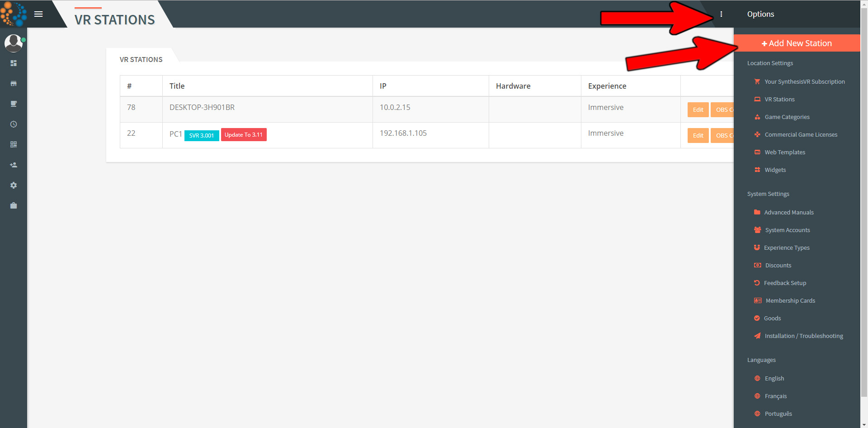Select Game Categories in Location Settings
The width and height of the screenshot is (868, 428).
coord(787,117)
